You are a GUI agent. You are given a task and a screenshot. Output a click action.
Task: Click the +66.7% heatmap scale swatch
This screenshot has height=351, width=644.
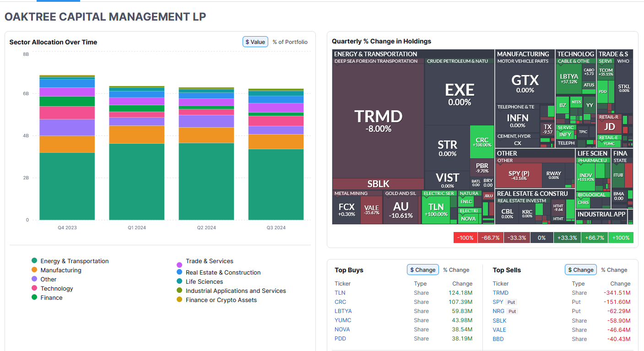point(595,238)
